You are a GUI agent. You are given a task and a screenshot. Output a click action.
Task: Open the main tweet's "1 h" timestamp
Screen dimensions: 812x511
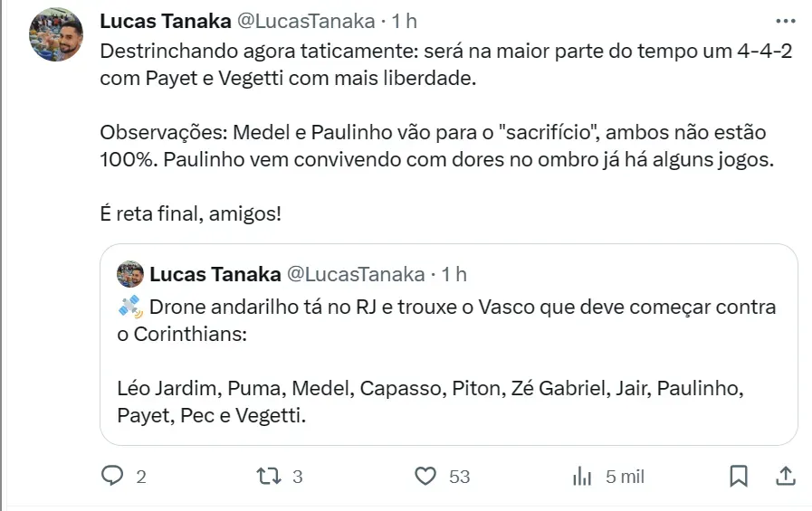(x=404, y=21)
